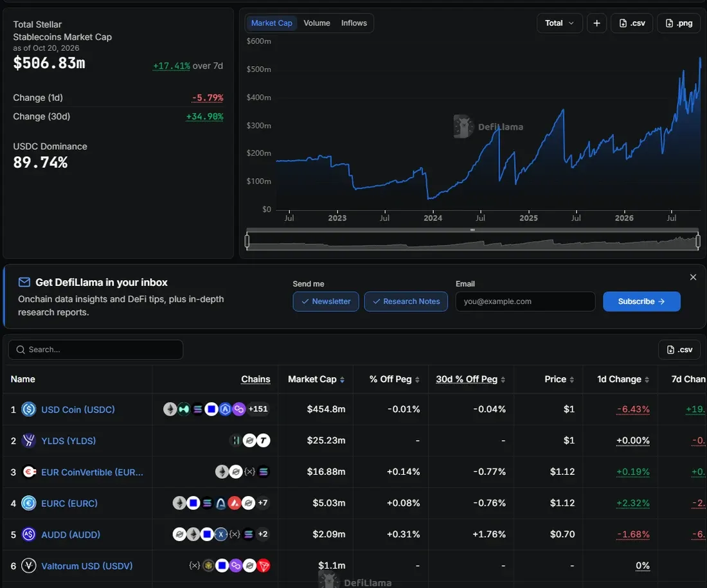Click the Ethereum chain icon in USDC row

[x=170, y=409]
